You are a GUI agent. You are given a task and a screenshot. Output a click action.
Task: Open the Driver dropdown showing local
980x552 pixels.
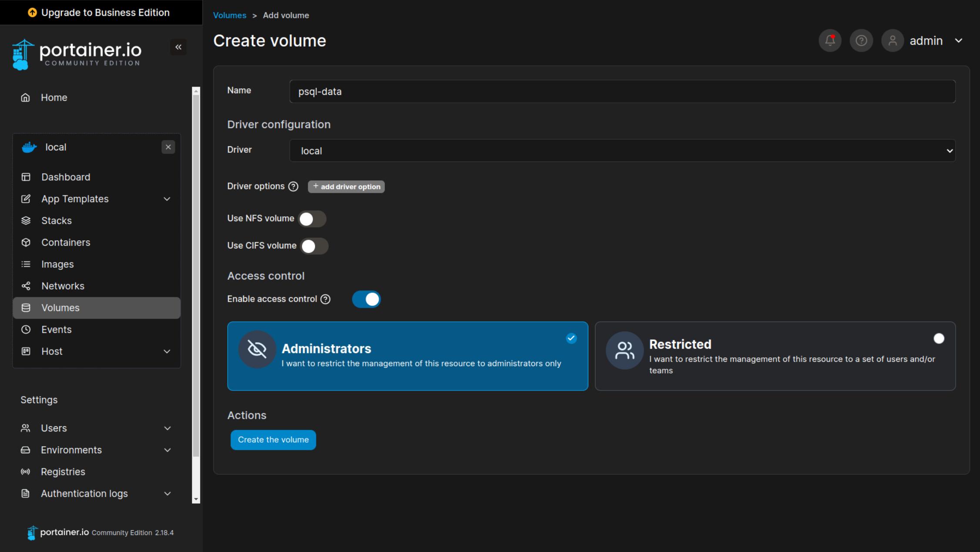(622, 151)
